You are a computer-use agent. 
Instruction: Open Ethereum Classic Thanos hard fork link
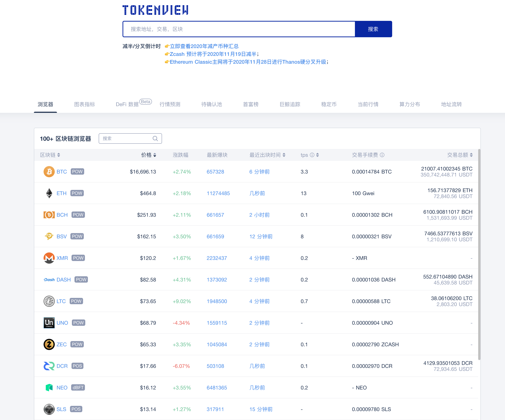coord(248,62)
